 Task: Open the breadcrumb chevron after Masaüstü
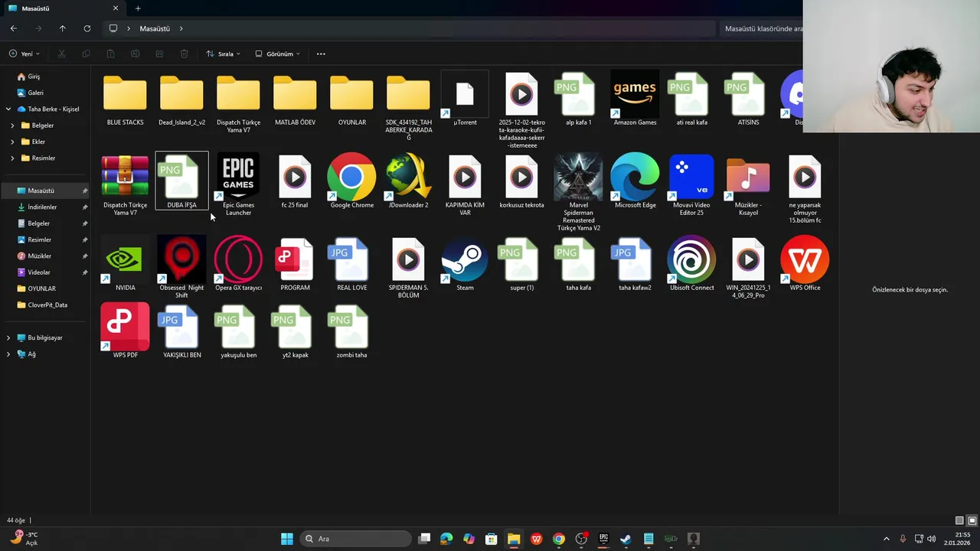pos(181,28)
